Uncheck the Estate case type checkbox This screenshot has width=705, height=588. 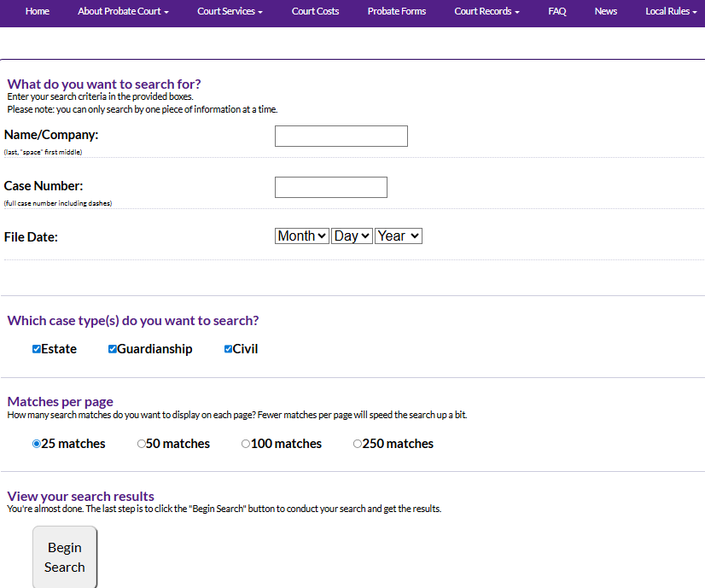37,349
